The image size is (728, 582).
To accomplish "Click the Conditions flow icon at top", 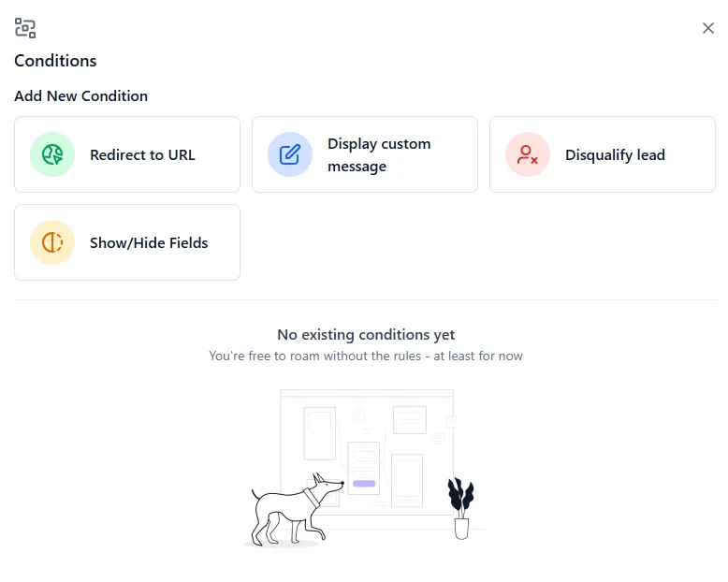I will click(x=25, y=28).
